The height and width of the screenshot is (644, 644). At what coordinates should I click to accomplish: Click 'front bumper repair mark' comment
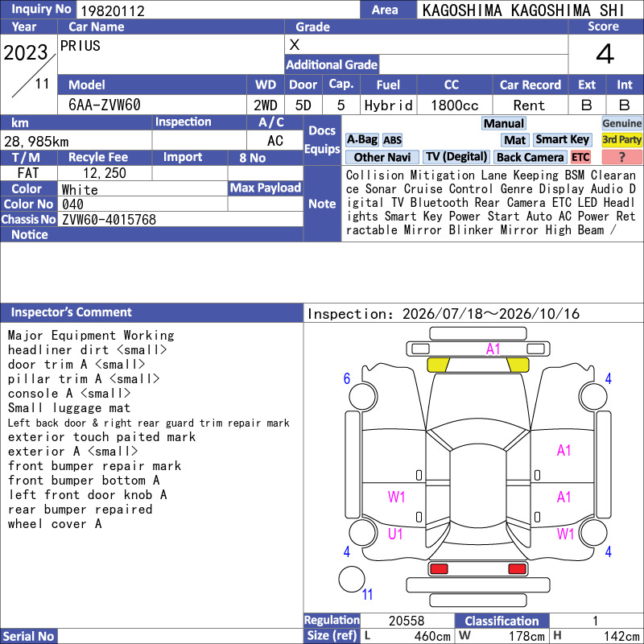(94, 466)
